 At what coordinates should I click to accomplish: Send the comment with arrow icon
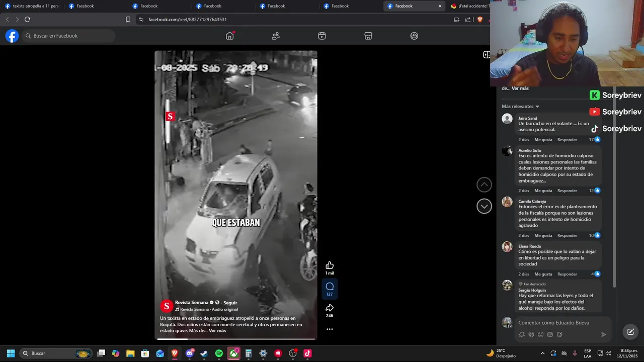point(604,334)
